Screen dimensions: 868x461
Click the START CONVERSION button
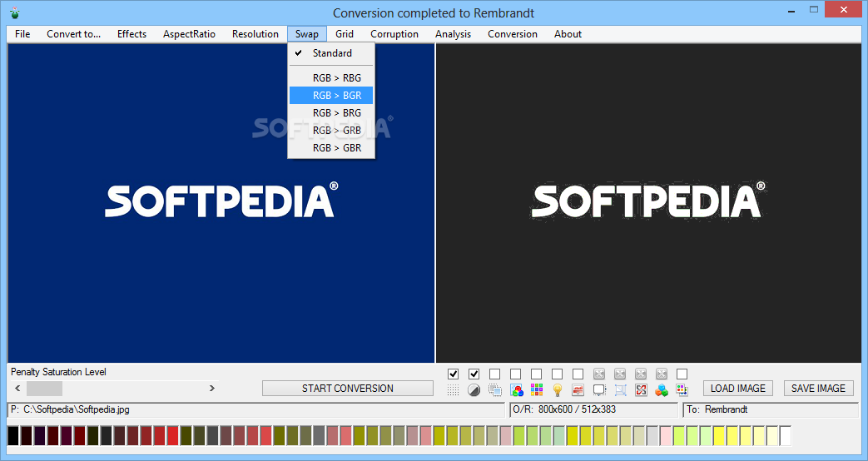[x=348, y=388]
